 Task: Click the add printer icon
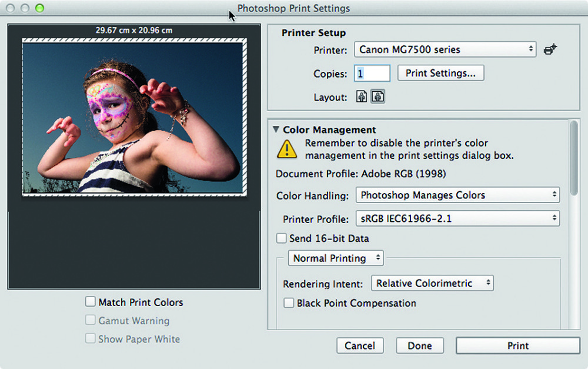(550, 49)
